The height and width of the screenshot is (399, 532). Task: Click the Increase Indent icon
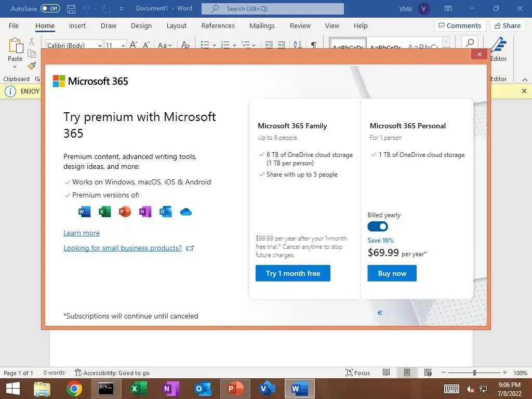point(282,45)
